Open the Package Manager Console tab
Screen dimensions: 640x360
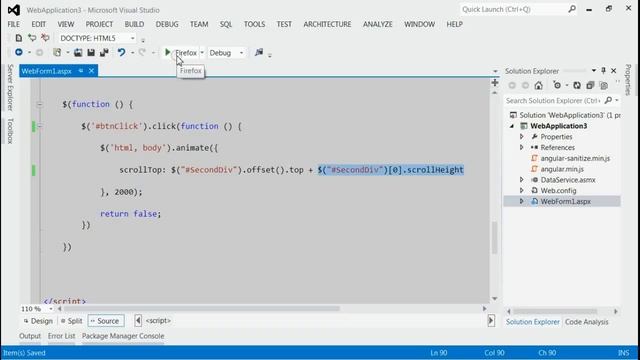pos(123,336)
